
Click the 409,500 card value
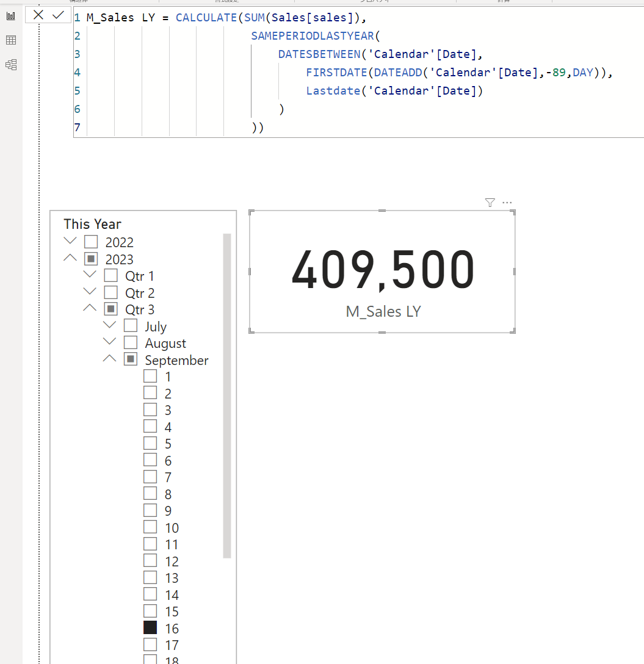(383, 269)
